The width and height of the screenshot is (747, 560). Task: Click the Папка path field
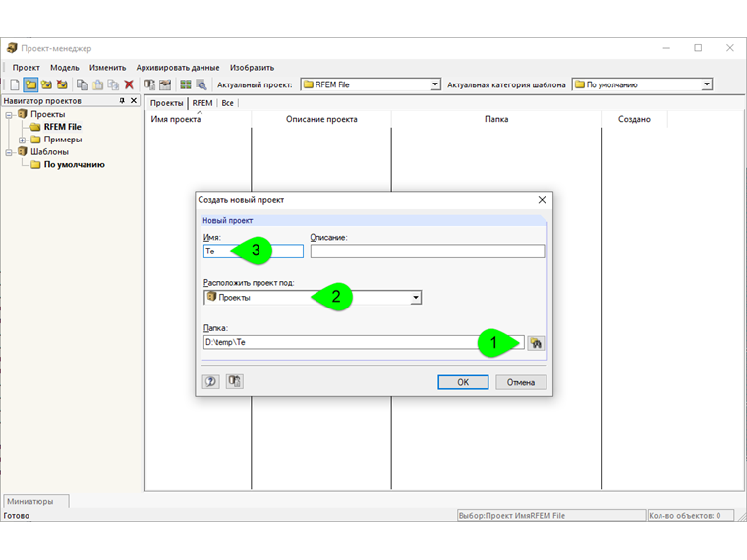coord(364,342)
